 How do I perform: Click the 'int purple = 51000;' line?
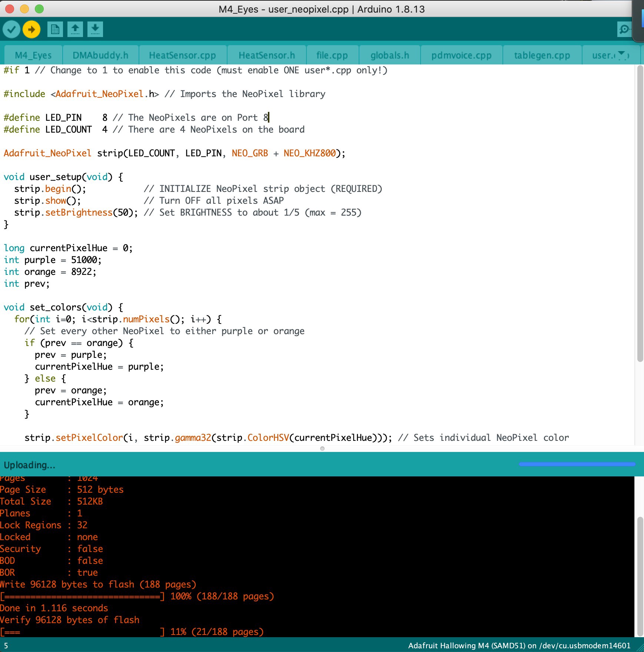coord(52,260)
